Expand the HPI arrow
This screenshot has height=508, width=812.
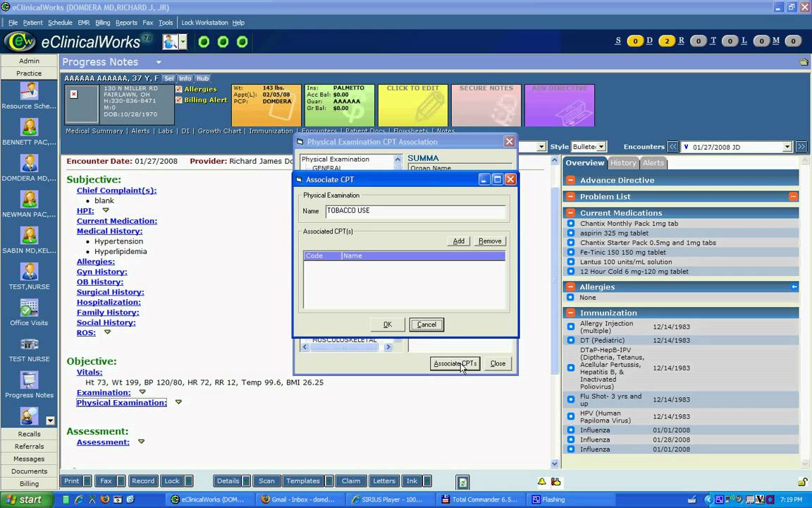coord(106,210)
